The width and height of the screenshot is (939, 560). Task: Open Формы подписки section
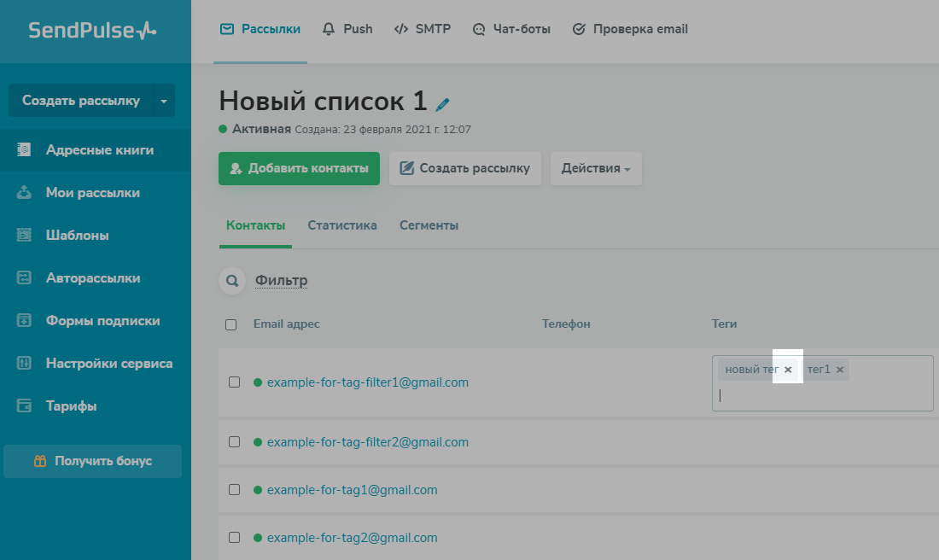[102, 321]
